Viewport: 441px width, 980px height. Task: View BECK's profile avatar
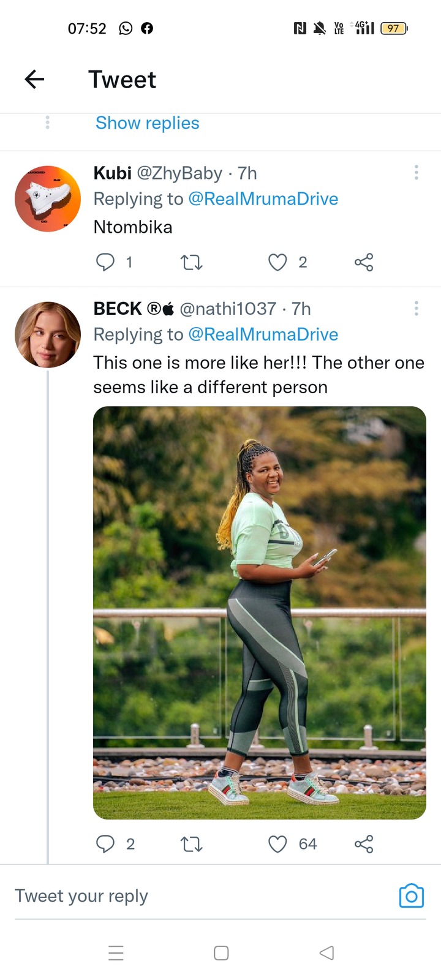(x=48, y=334)
